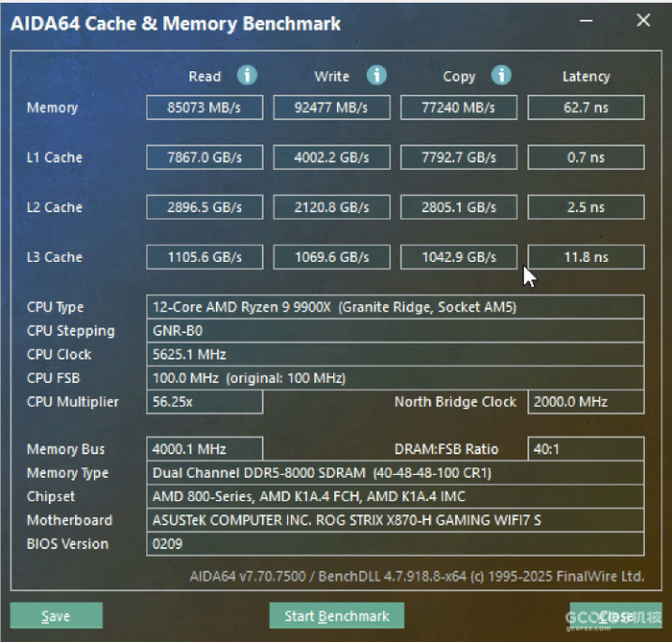Click the Memory Write 92477 MB/s value

coord(332,107)
